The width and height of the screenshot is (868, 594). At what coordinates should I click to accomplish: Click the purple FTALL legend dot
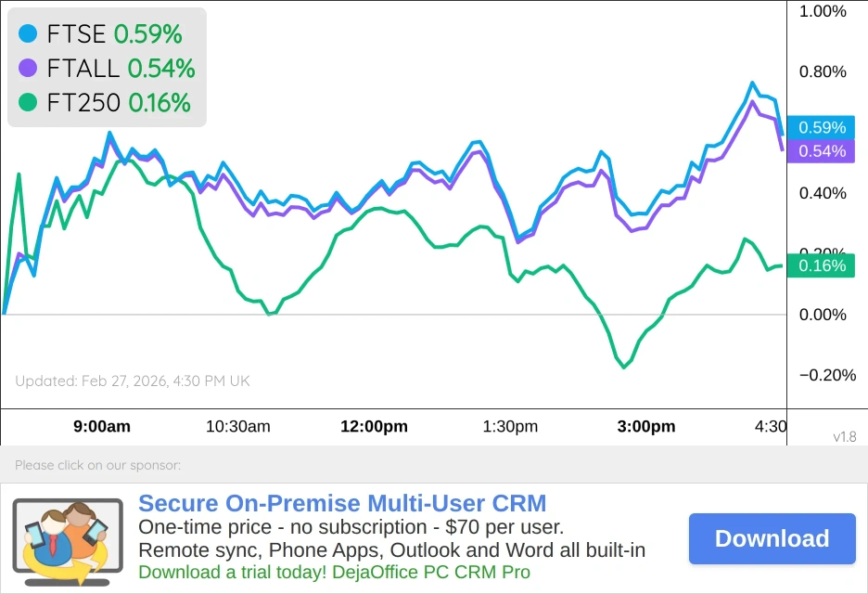[x=27, y=68]
